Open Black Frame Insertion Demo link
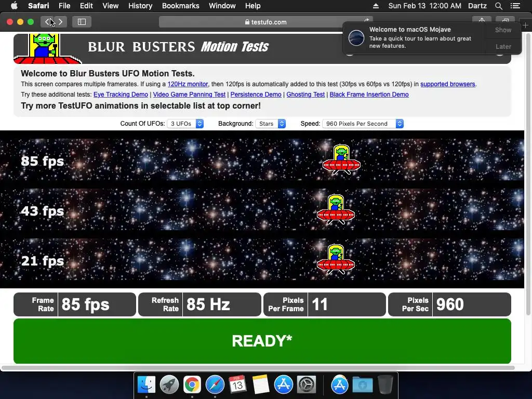Viewport: 532px width, 399px height. [x=369, y=95]
